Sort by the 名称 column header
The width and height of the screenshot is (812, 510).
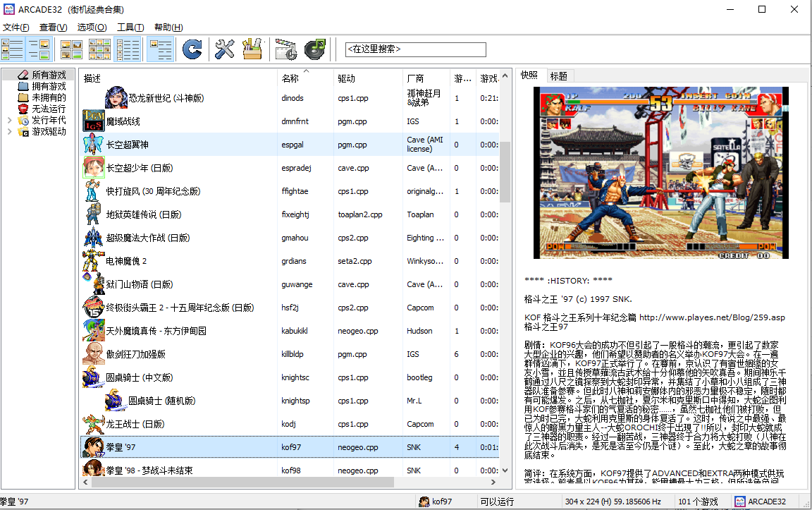305,78
